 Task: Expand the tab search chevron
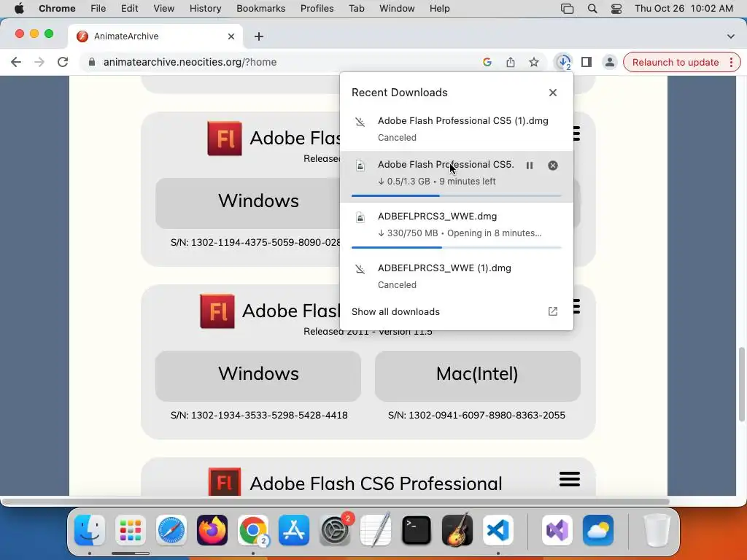click(731, 36)
